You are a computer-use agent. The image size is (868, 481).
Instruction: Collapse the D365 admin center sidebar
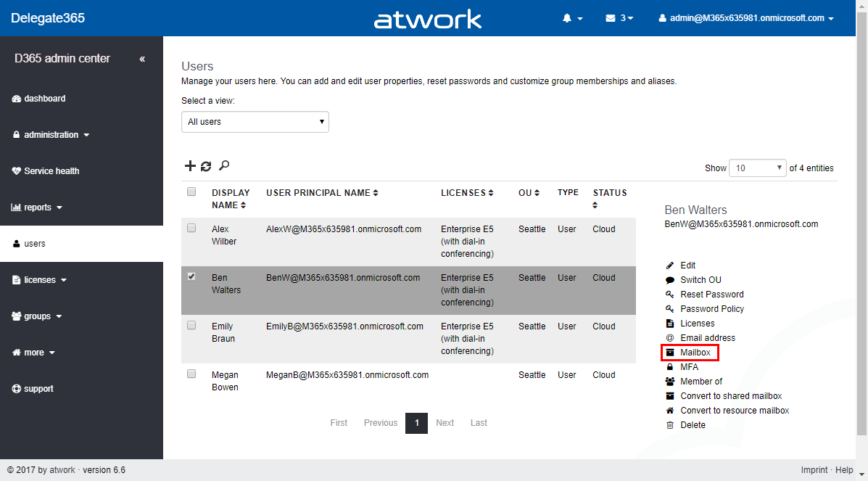[x=142, y=59]
